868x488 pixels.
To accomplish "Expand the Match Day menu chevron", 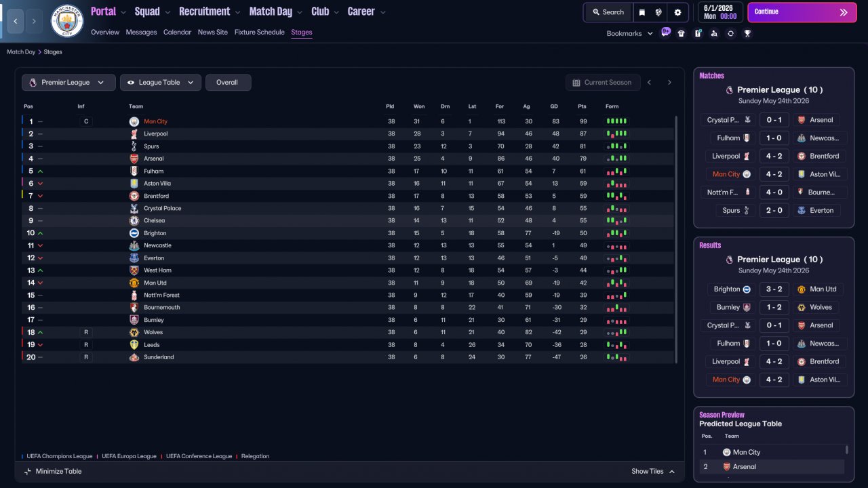I will point(299,12).
